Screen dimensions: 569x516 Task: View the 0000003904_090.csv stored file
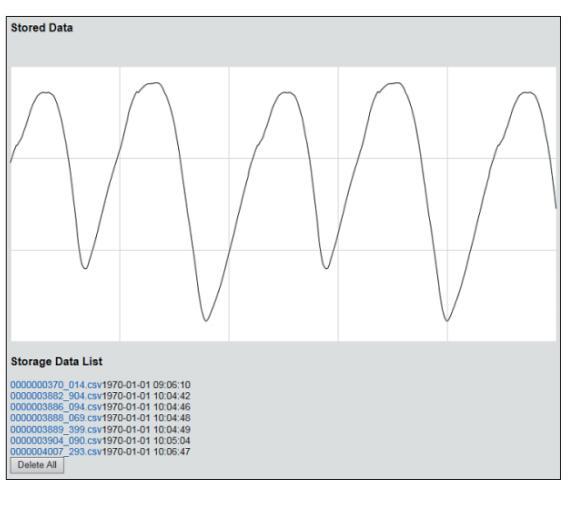(56, 441)
